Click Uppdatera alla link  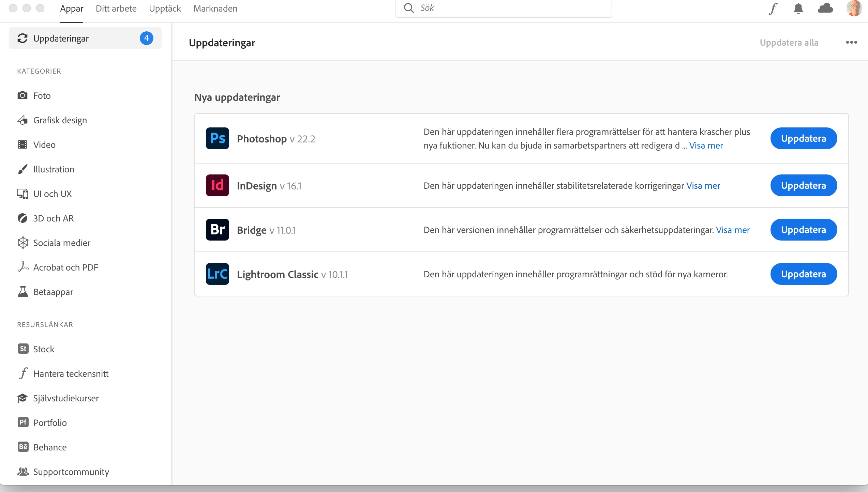coord(789,43)
